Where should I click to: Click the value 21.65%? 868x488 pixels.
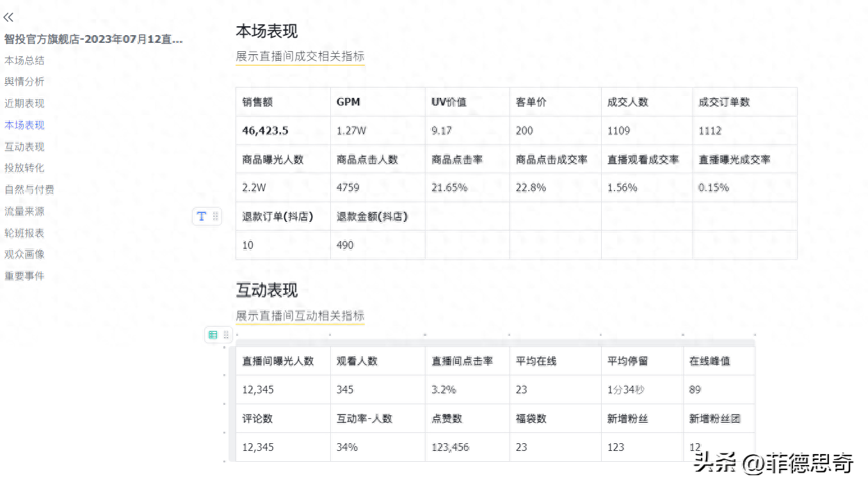pos(449,187)
